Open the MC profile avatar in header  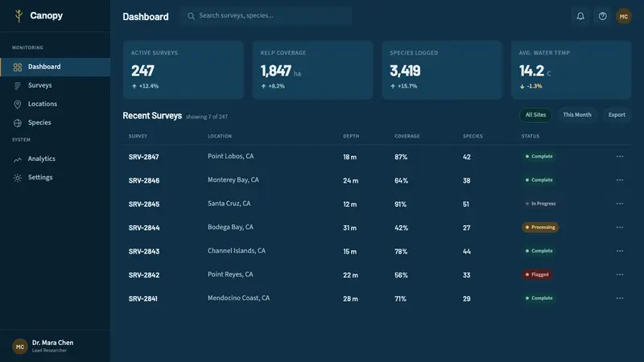623,16
